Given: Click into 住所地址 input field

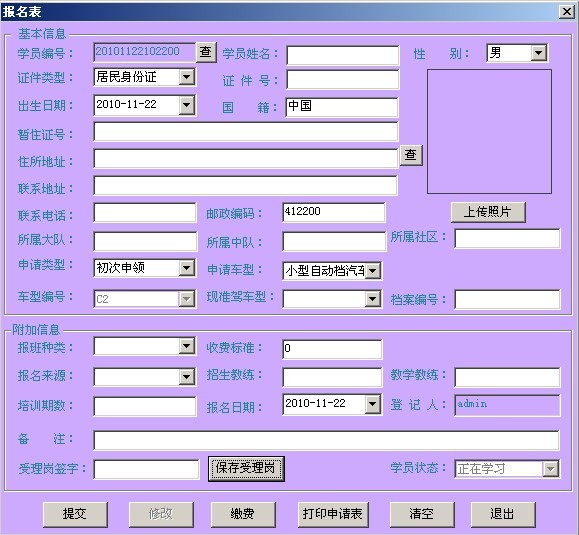Looking at the screenshot, I should point(246,158).
